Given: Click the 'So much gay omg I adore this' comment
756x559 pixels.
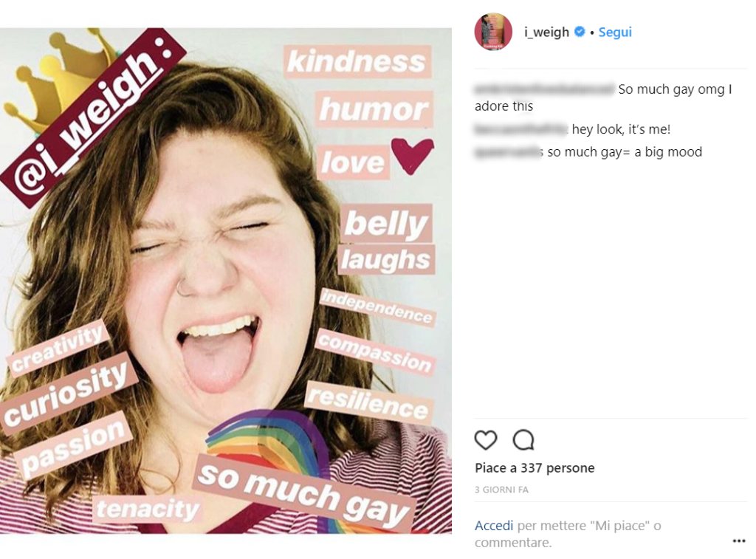Looking at the screenshot, I should click(x=675, y=89).
